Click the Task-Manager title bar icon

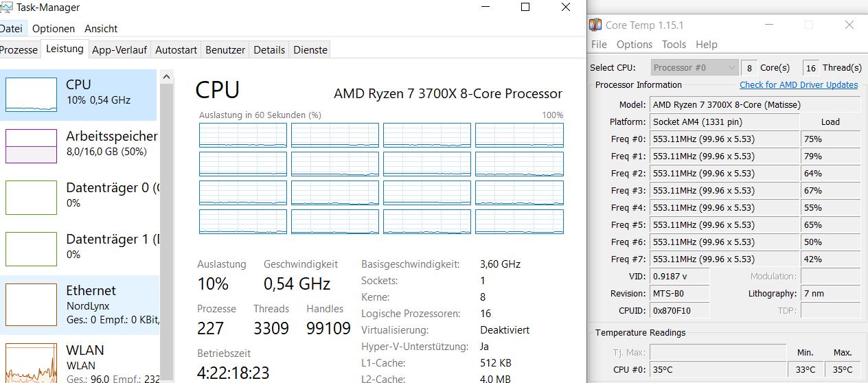pos(6,8)
